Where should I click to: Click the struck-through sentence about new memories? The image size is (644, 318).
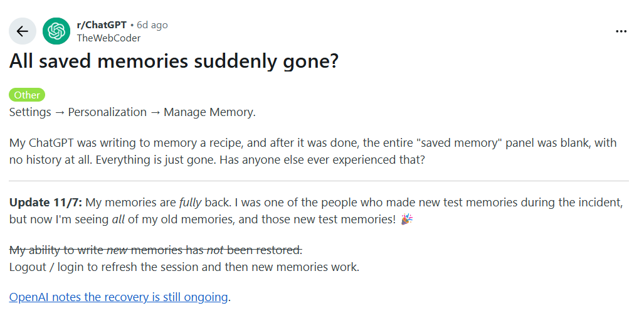click(156, 250)
